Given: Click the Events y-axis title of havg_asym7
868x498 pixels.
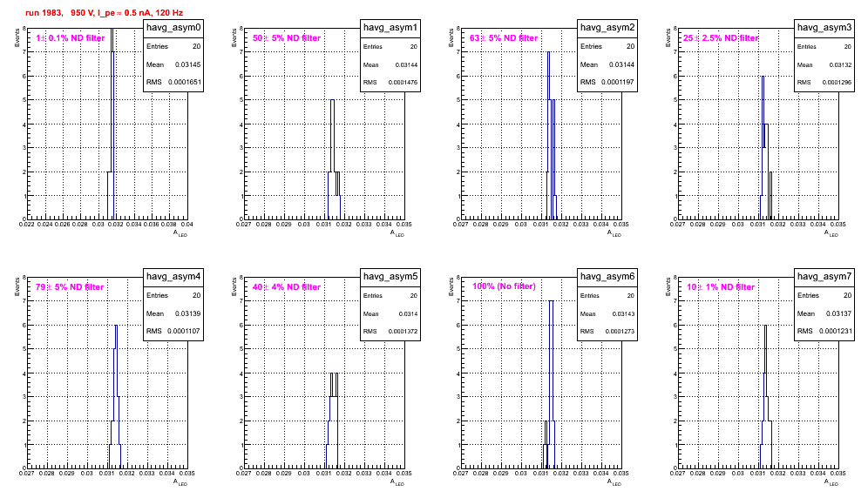Looking at the screenshot, I should (x=668, y=286).
